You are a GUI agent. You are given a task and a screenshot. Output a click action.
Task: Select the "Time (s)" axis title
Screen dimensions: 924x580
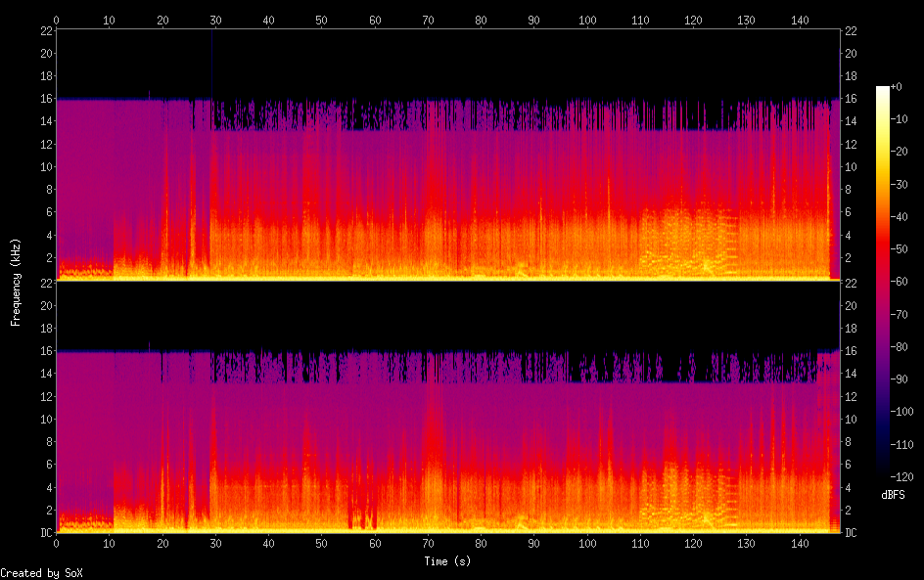click(447, 561)
